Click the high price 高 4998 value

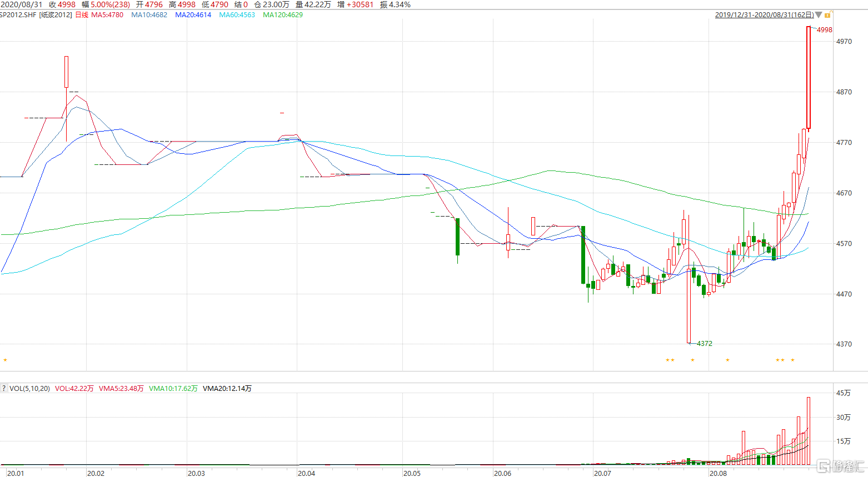pos(182,4)
